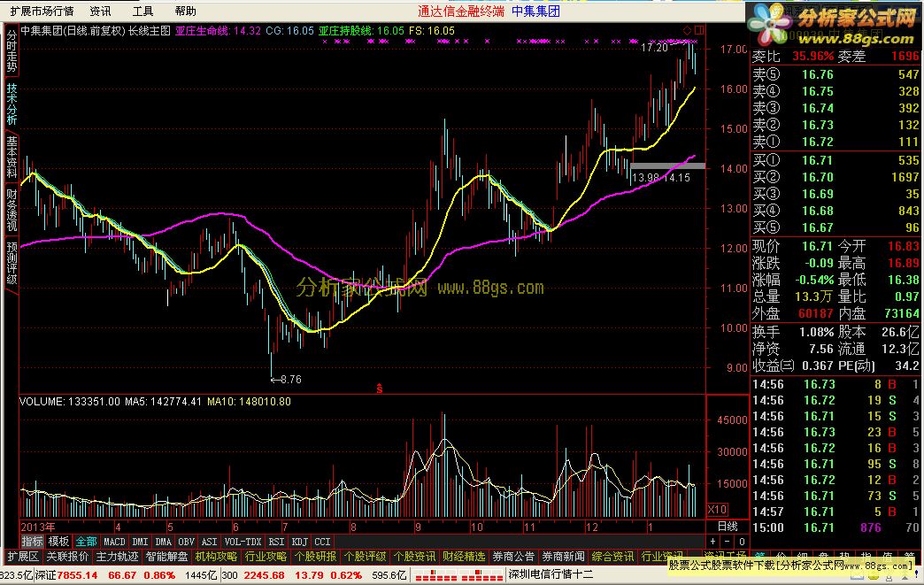Viewport: 924px width, 585px height.
Task: Switch to the 技术分析 side tab
Action: [x=12, y=104]
